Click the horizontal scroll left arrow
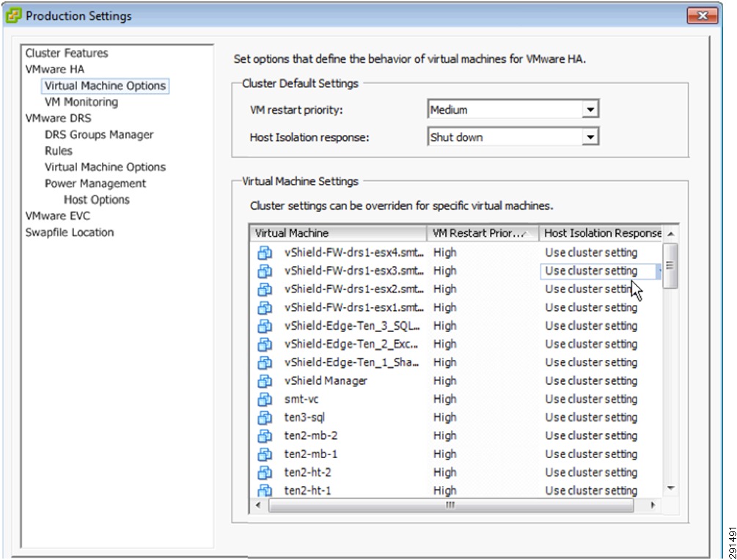The height and width of the screenshot is (560, 737). [x=257, y=506]
